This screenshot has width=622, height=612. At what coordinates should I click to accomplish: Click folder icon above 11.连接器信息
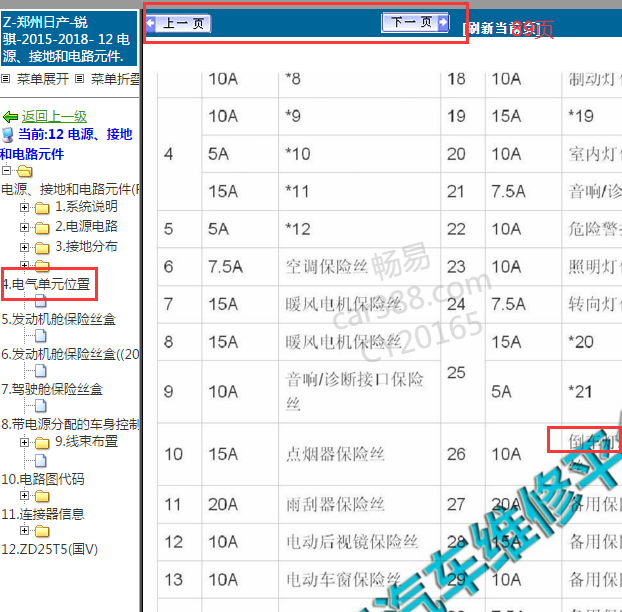[42, 496]
